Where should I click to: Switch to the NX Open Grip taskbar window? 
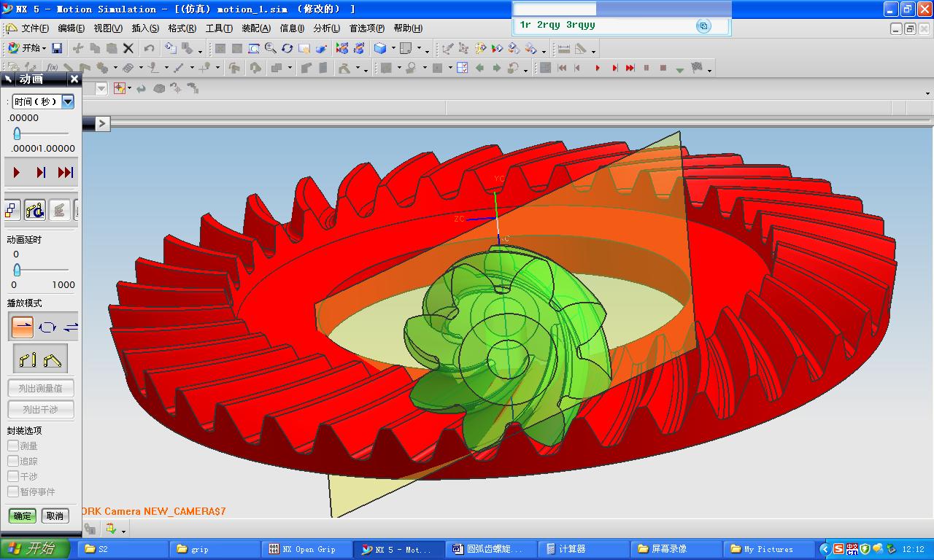tap(307, 549)
